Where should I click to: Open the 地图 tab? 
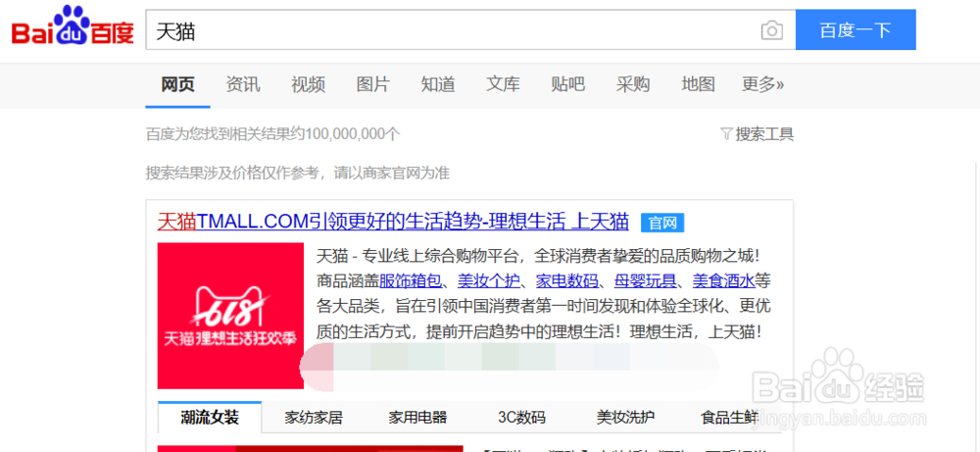[x=698, y=84]
